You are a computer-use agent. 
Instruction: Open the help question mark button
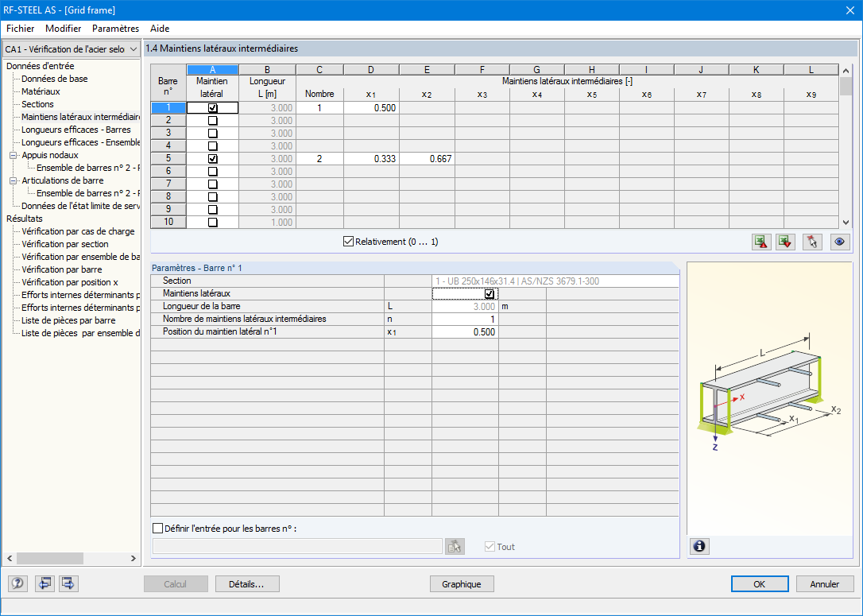[x=17, y=583]
